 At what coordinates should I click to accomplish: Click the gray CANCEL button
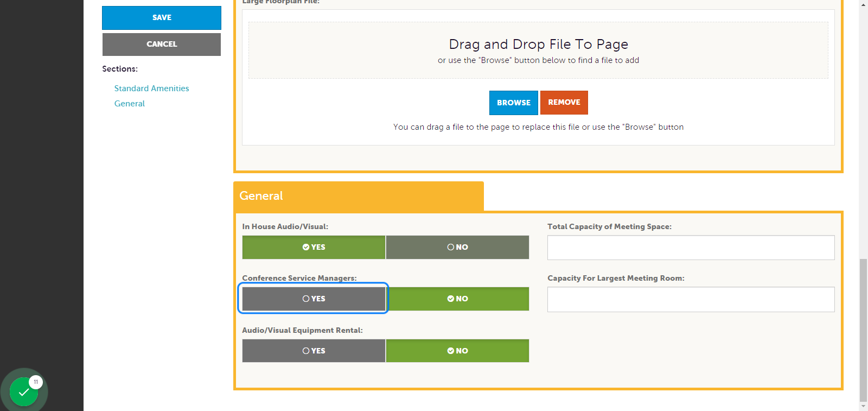162,45
